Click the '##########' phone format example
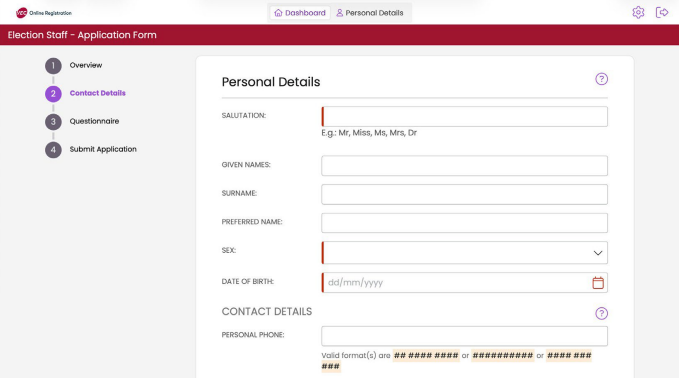679x378 pixels. (x=503, y=355)
